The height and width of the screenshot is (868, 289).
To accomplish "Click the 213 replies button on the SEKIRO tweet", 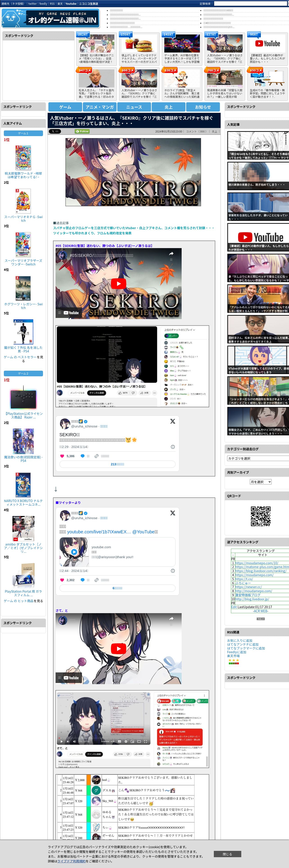I will 117,464.
